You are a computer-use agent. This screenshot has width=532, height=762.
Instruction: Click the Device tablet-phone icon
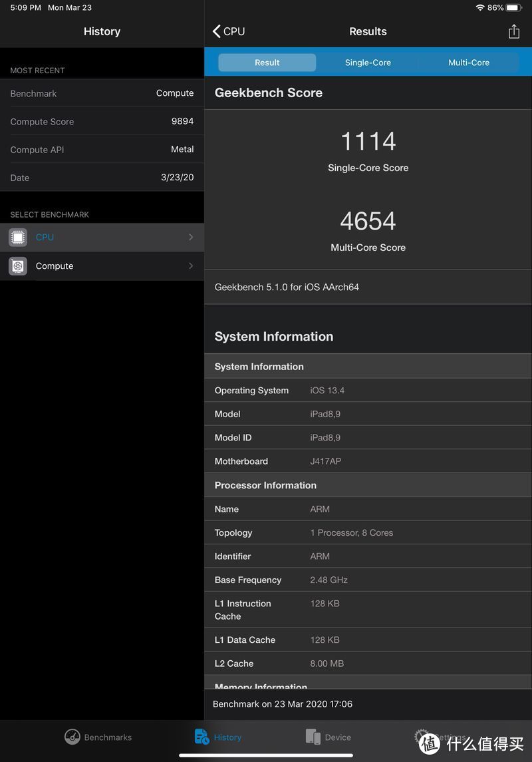coord(313,737)
